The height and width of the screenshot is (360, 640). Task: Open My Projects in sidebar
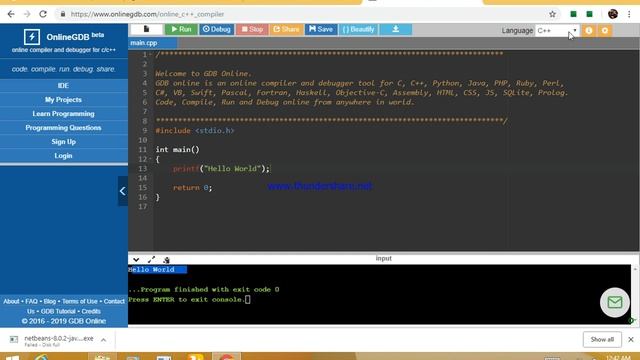[63, 100]
